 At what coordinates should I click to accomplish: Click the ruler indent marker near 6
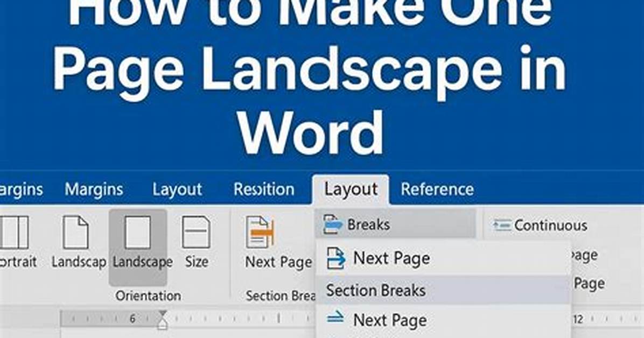pos(162,320)
